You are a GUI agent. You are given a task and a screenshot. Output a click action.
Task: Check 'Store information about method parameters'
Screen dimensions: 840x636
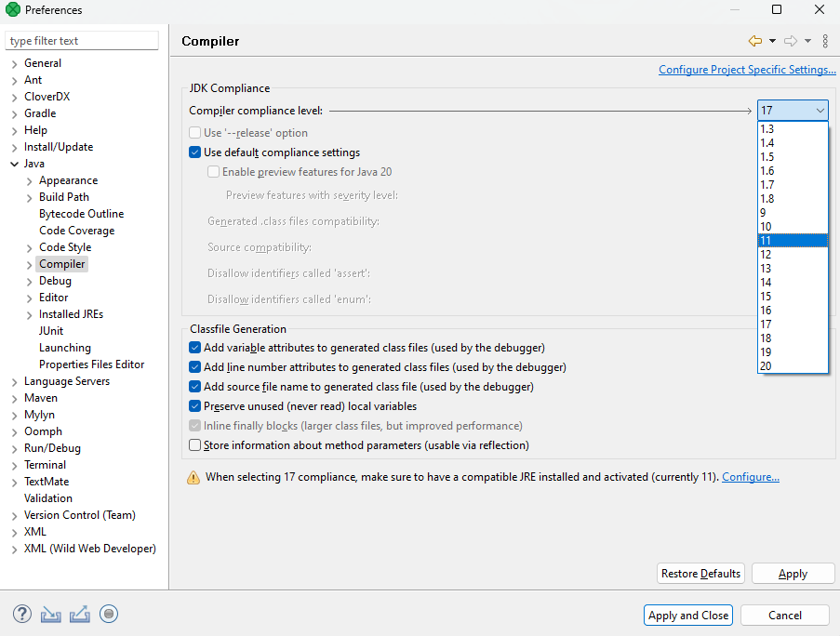coord(194,444)
